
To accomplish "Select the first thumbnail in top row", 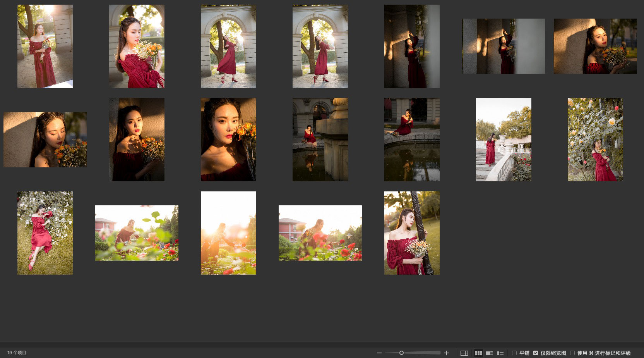I will 45,46.
